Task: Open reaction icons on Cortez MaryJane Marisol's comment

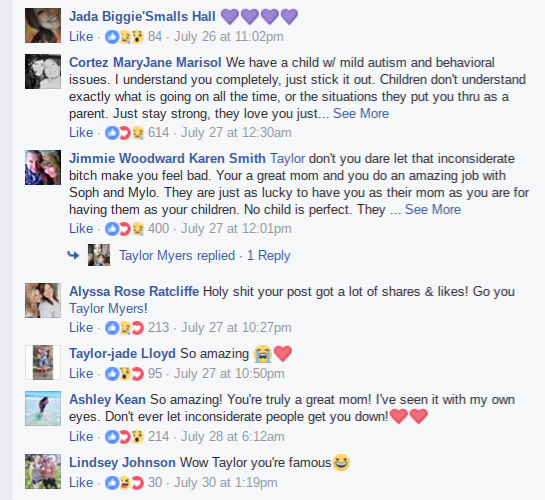Action: tap(124, 132)
